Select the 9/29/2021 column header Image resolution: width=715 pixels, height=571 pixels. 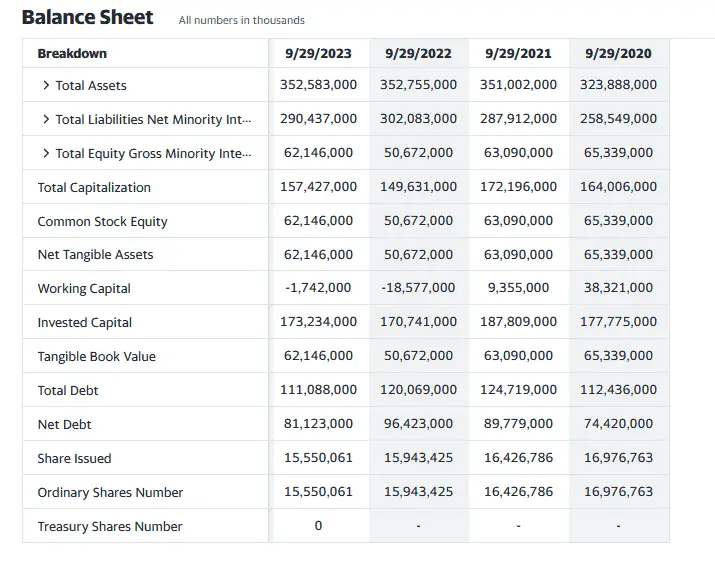click(x=518, y=53)
